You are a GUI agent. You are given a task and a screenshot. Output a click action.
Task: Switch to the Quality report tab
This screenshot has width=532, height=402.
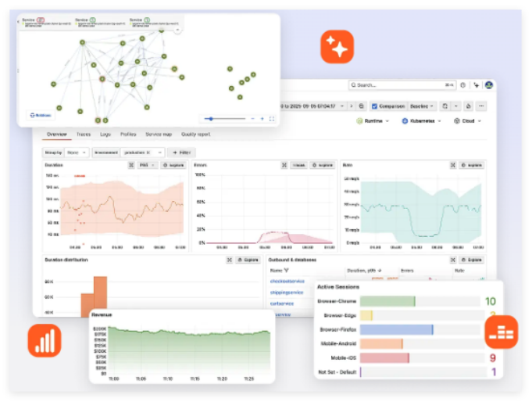[196, 135]
